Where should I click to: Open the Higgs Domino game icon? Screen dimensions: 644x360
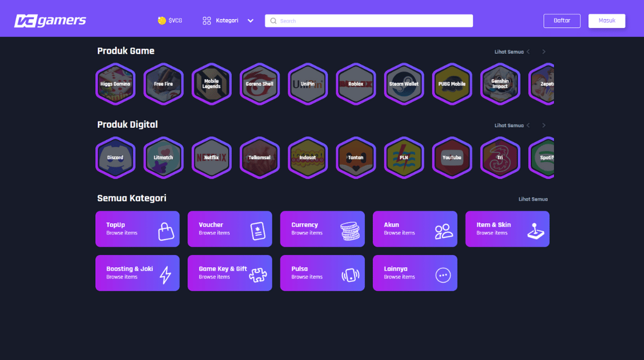click(x=115, y=84)
